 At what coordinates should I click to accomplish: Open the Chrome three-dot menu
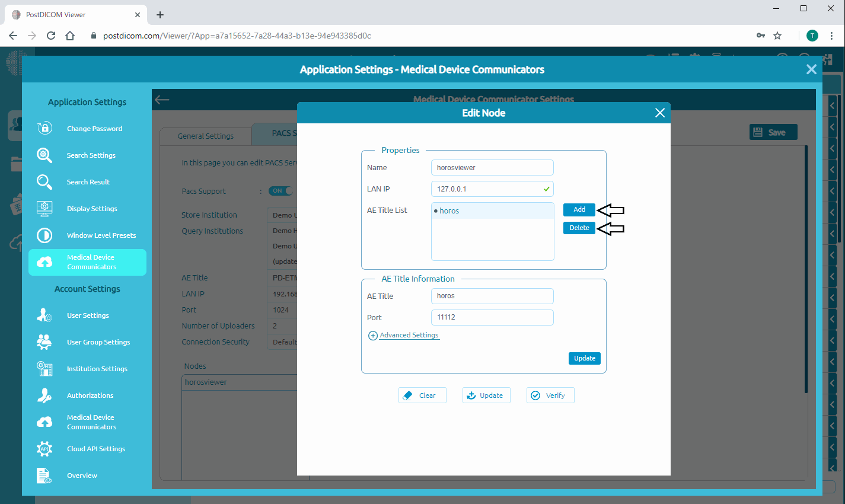tap(832, 36)
